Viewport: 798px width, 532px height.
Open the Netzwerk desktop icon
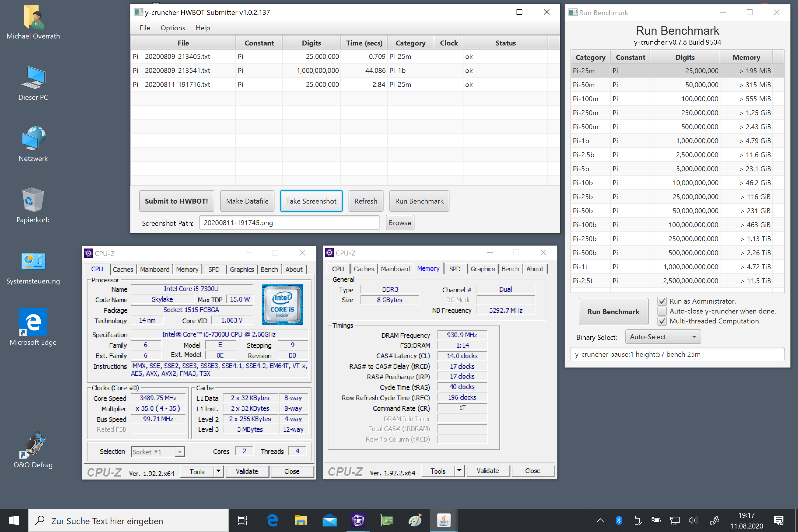[x=33, y=139]
